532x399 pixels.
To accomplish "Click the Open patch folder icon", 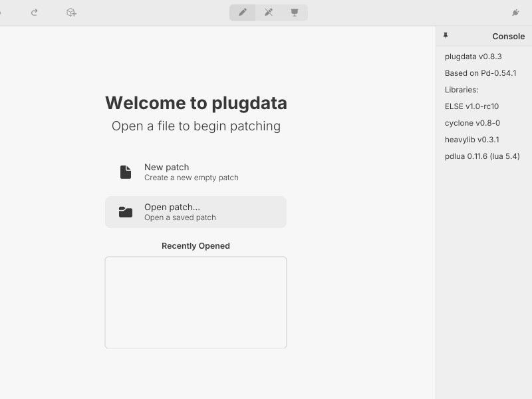I will point(126,212).
